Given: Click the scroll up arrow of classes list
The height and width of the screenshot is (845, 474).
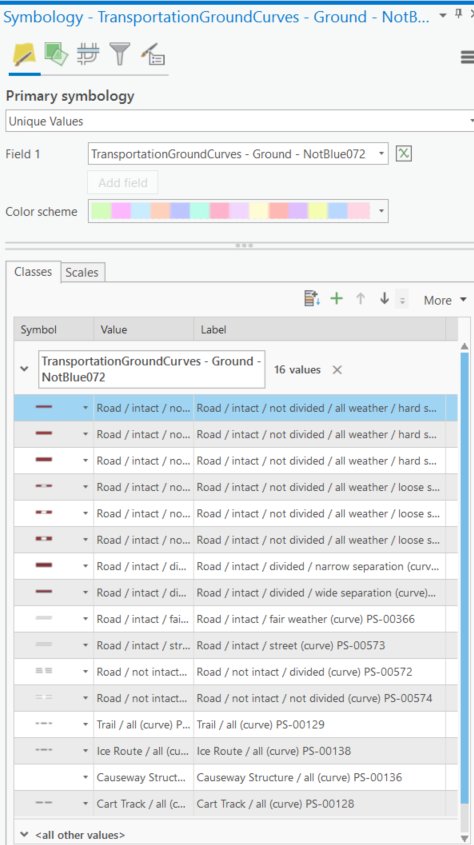Looking at the screenshot, I should click(465, 347).
